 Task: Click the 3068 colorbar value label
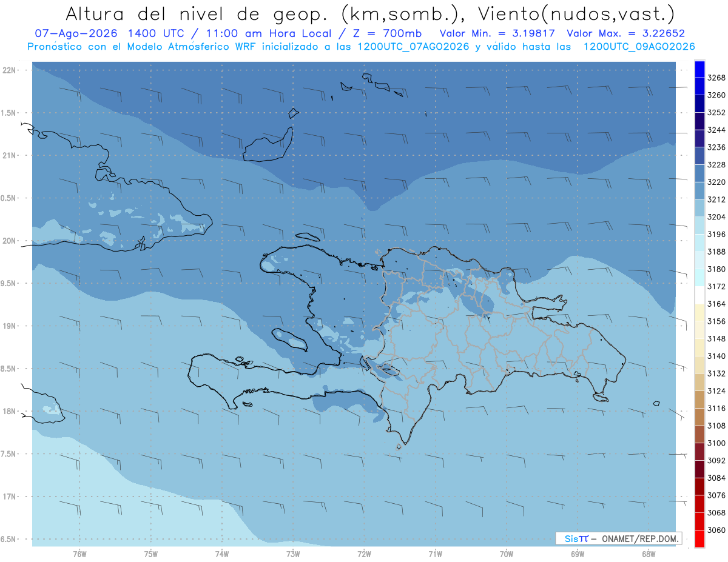(716, 512)
